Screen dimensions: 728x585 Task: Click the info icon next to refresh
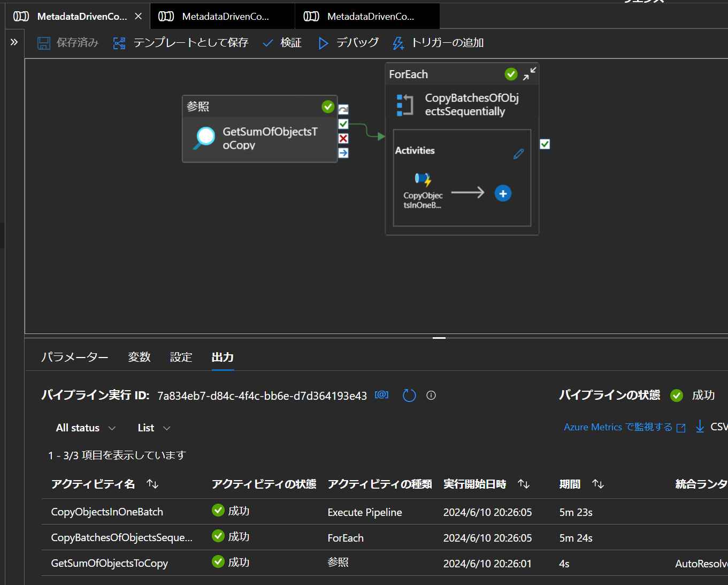(x=431, y=396)
